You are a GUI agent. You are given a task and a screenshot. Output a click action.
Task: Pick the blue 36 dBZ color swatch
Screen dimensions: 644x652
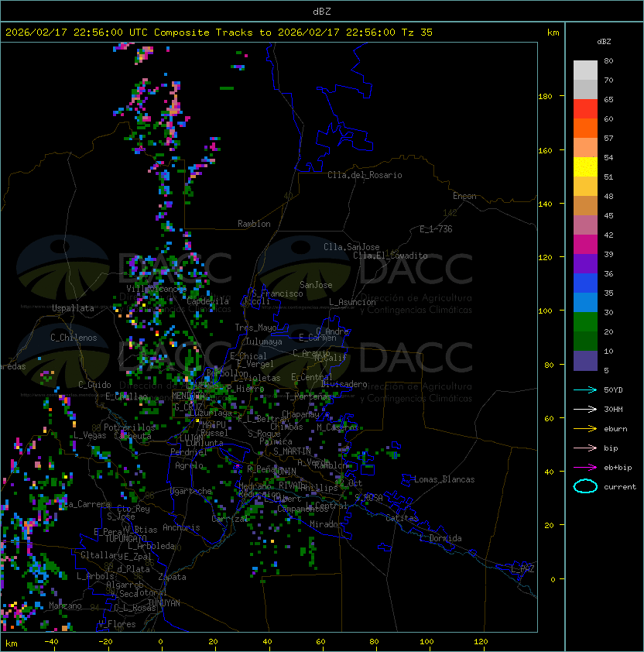pyautogui.click(x=585, y=283)
